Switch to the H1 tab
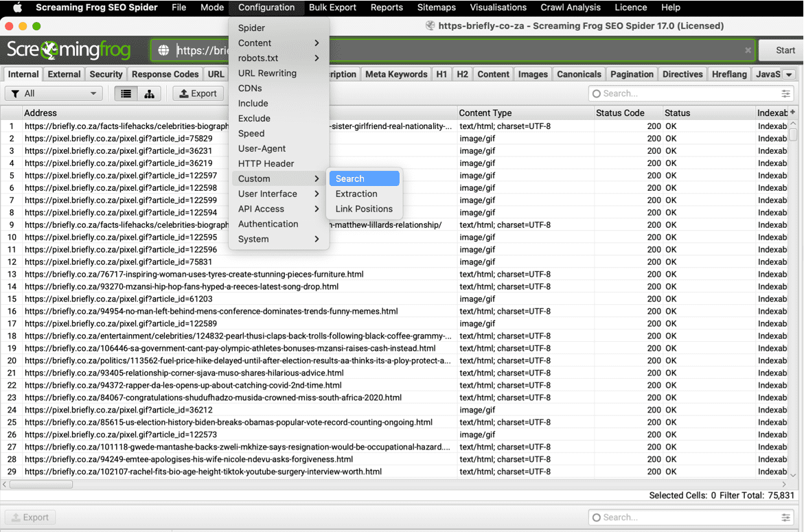This screenshot has width=804, height=532. click(441, 74)
